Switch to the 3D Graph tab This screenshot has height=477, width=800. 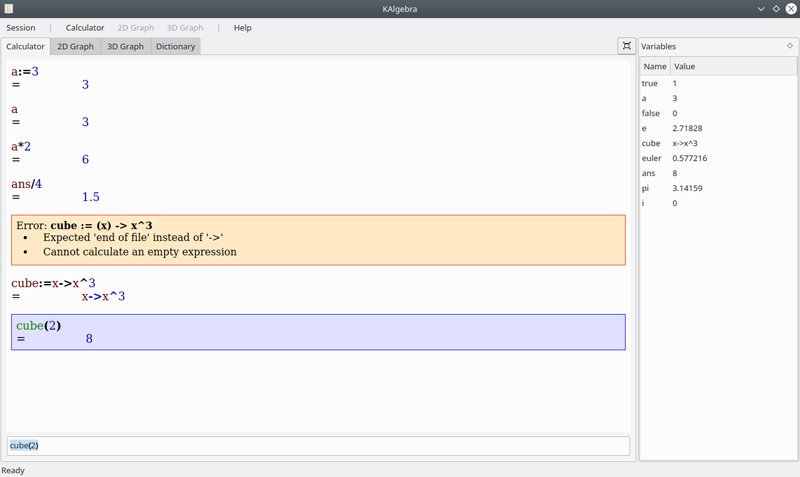tap(126, 46)
